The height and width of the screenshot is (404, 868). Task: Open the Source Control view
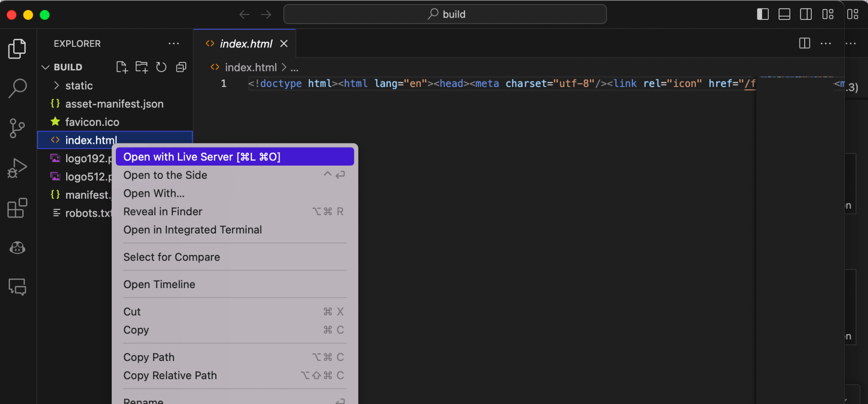click(17, 128)
